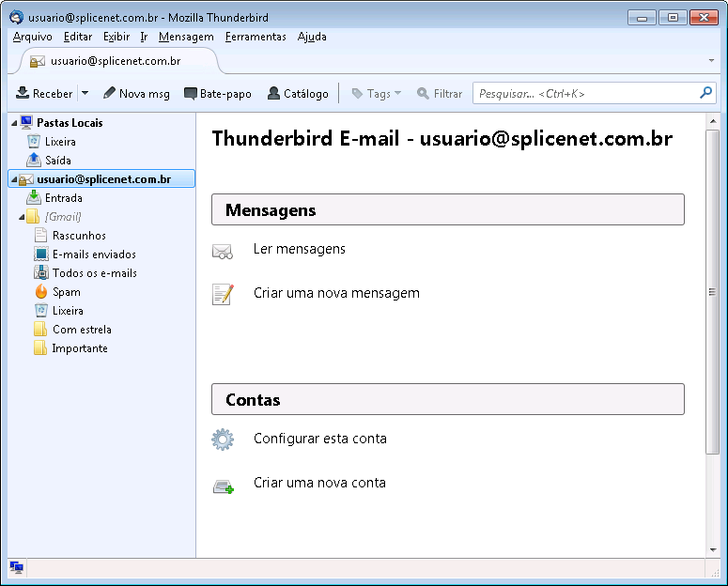Click the Pastas Locais computer icon
The width and height of the screenshot is (728, 586).
point(26,123)
